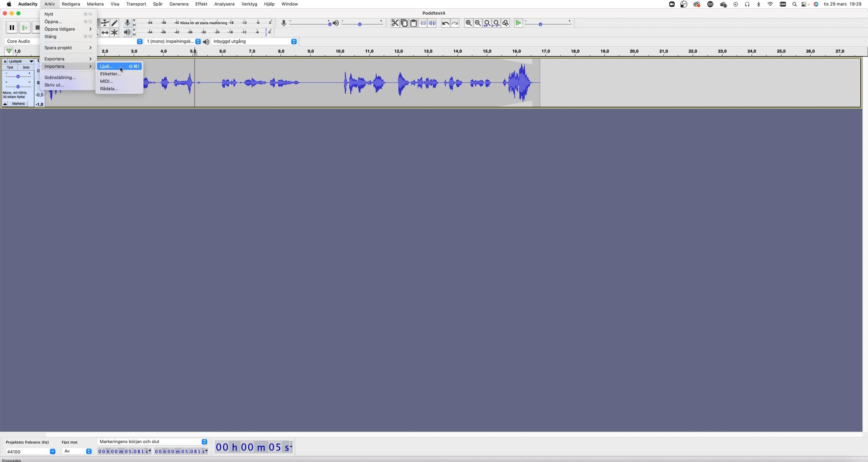868x462 pixels.
Task: Expand the project frequency 44100 dropdown
Action: 52,452
